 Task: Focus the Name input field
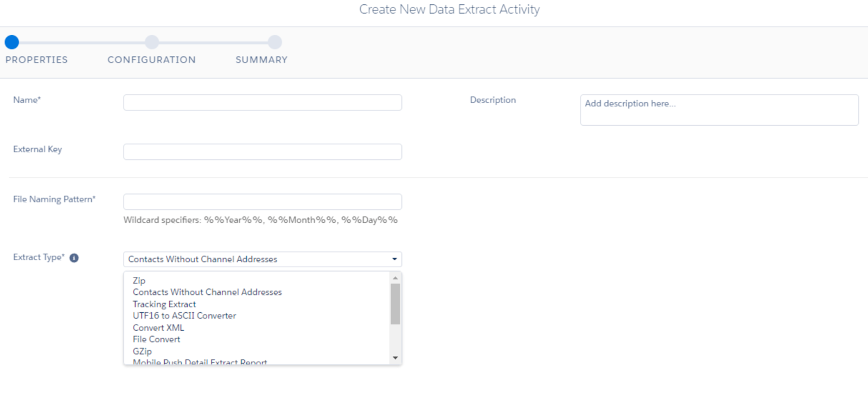pos(263,102)
